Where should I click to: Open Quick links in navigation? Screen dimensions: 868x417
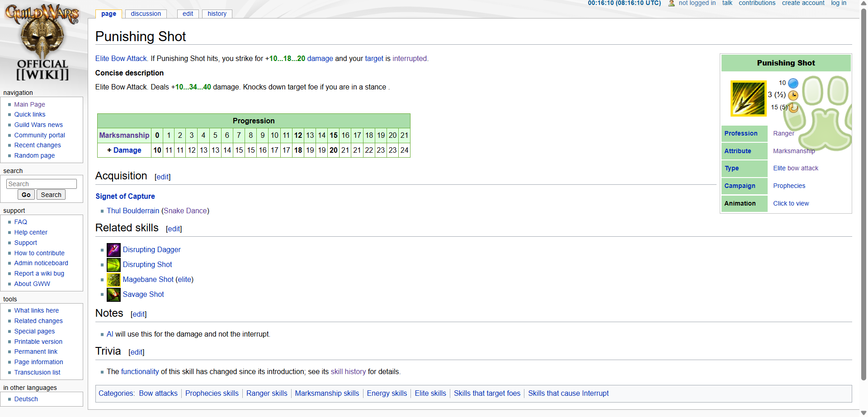30,114
